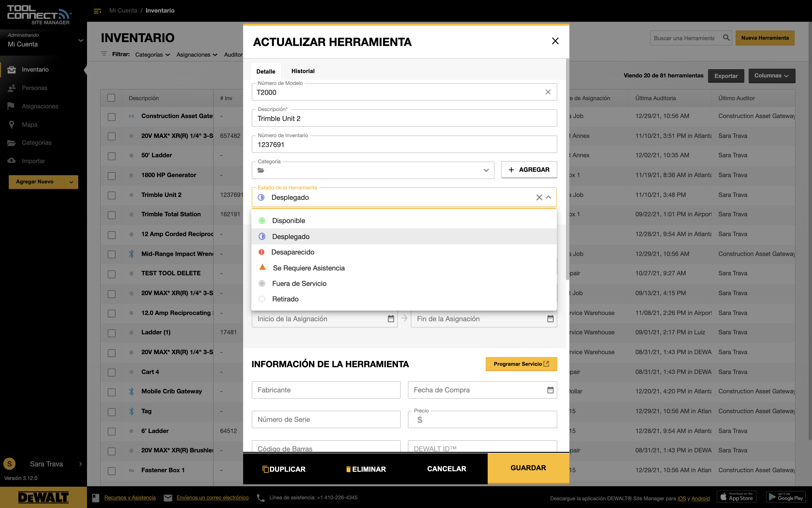Check the Construction Asset Gateway row checkbox

click(111, 117)
